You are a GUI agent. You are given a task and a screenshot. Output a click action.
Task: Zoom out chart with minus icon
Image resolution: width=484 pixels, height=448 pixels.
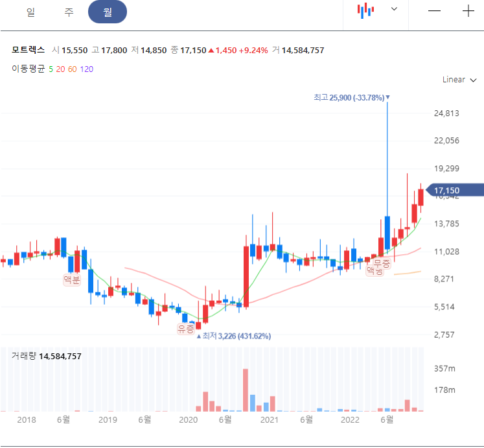click(434, 11)
